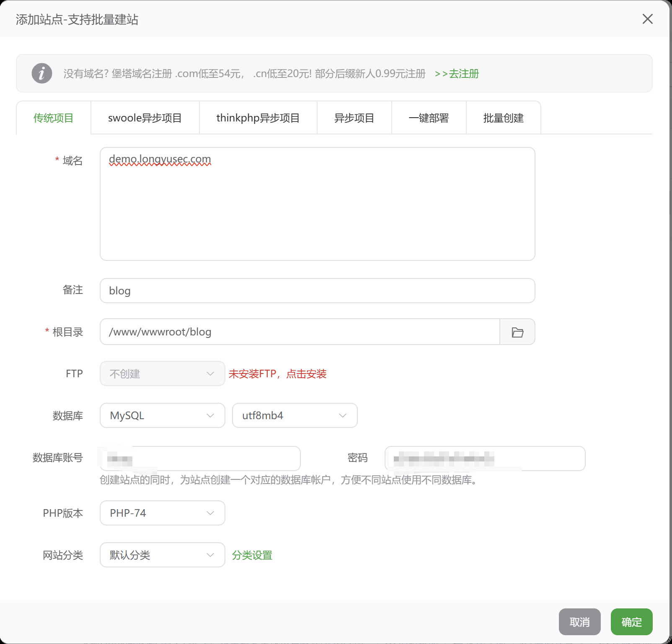Go to the 批量创建 tab

[503, 118]
